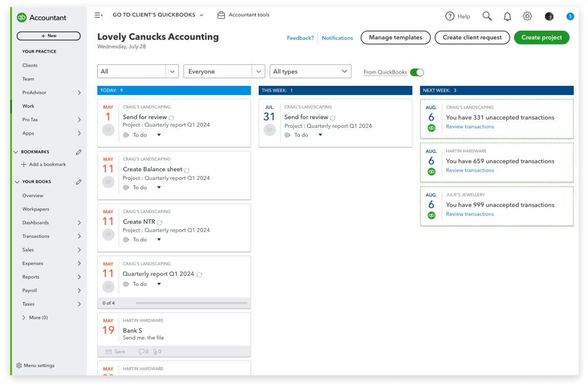Collapse the navigation menu with hamburger icon
This screenshot has width=588, height=387.
coord(99,15)
